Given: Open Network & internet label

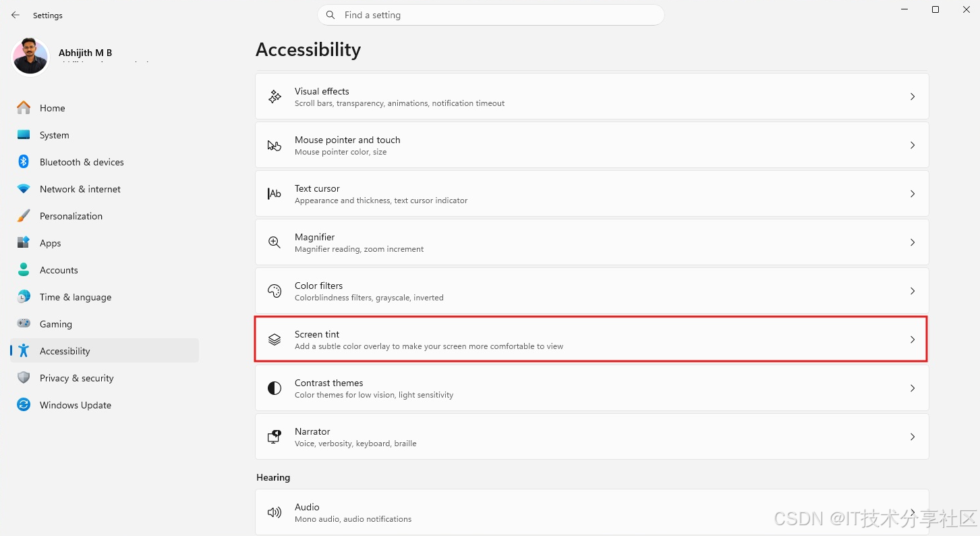Looking at the screenshot, I should (80, 189).
